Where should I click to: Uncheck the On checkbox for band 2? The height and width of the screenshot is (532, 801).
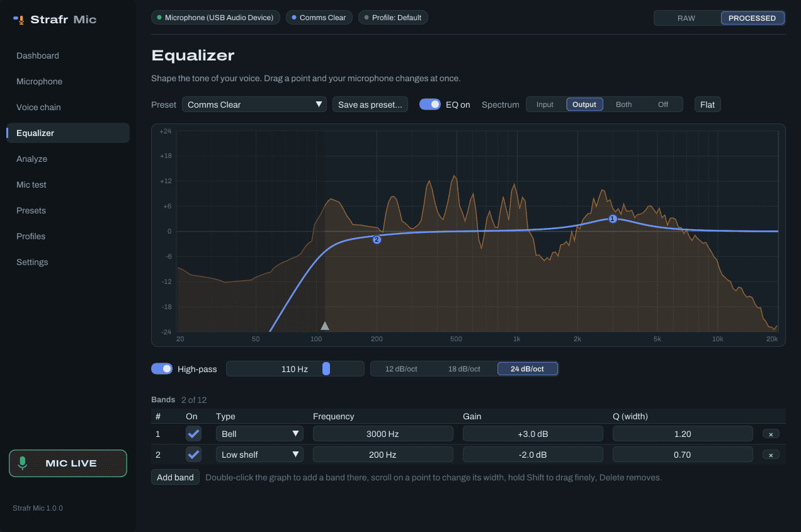(193, 455)
